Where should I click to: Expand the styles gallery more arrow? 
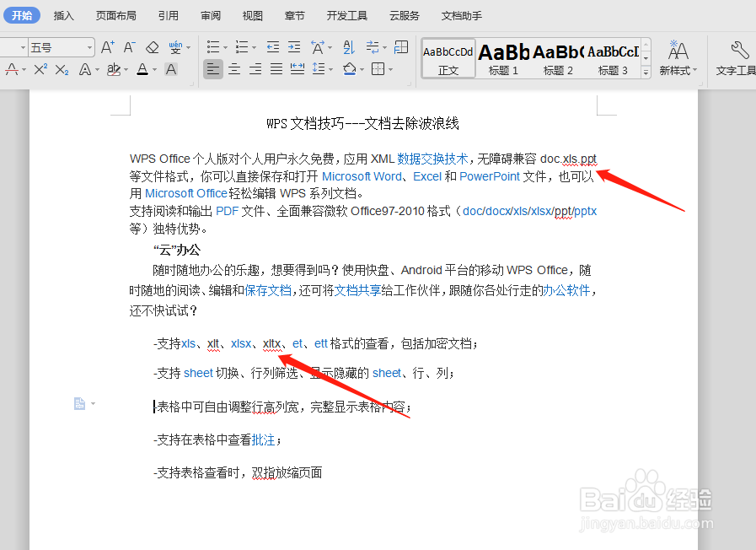[646, 73]
